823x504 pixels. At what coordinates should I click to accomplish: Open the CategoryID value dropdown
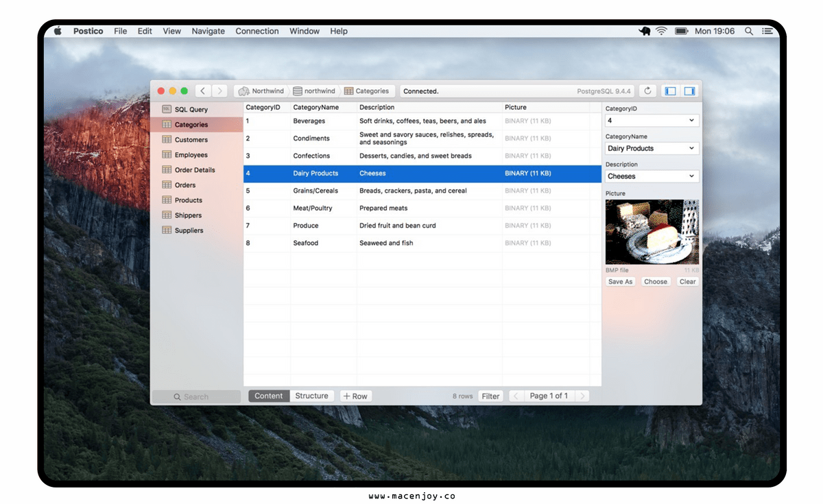coord(652,120)
